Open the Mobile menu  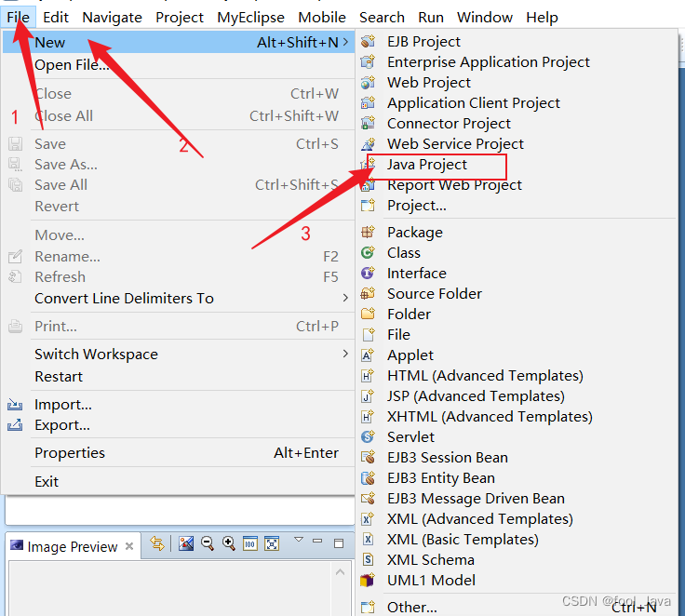click(x=322, y=17)
